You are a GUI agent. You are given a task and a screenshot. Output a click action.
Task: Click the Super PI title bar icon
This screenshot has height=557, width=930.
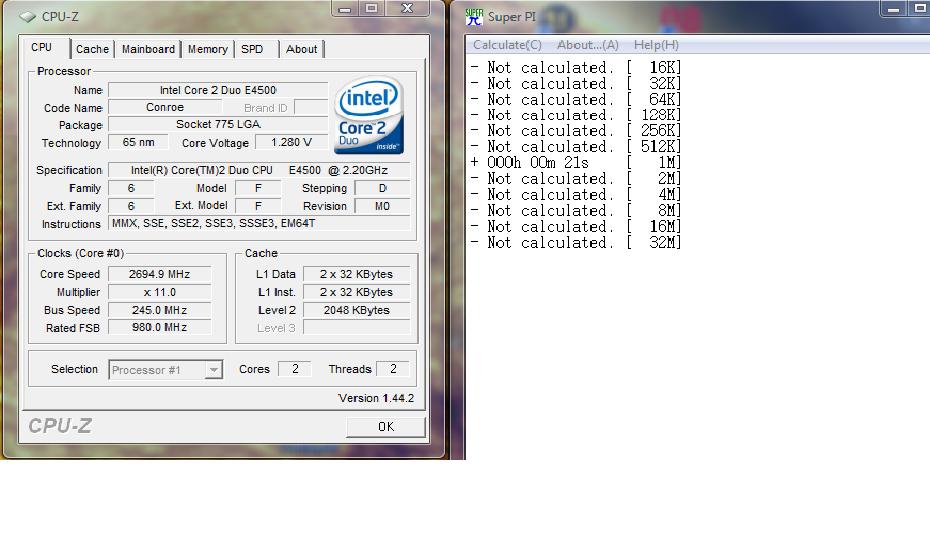click(x=474, y=17)
